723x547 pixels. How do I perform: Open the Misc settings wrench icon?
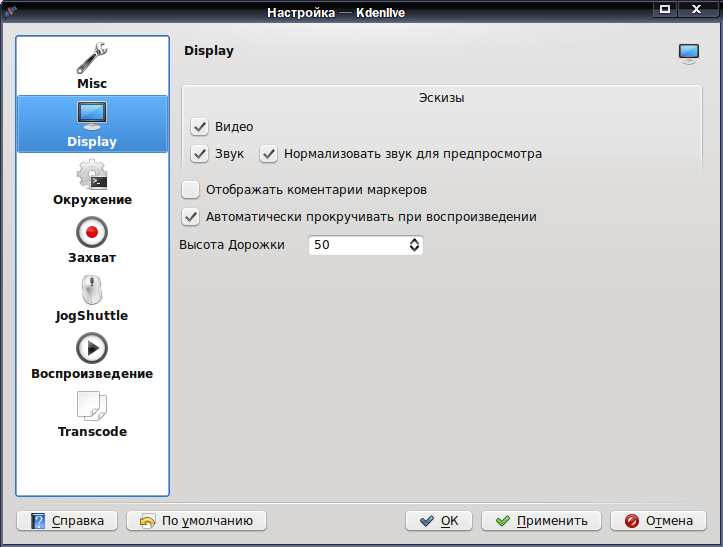click(x=92, y=59)
